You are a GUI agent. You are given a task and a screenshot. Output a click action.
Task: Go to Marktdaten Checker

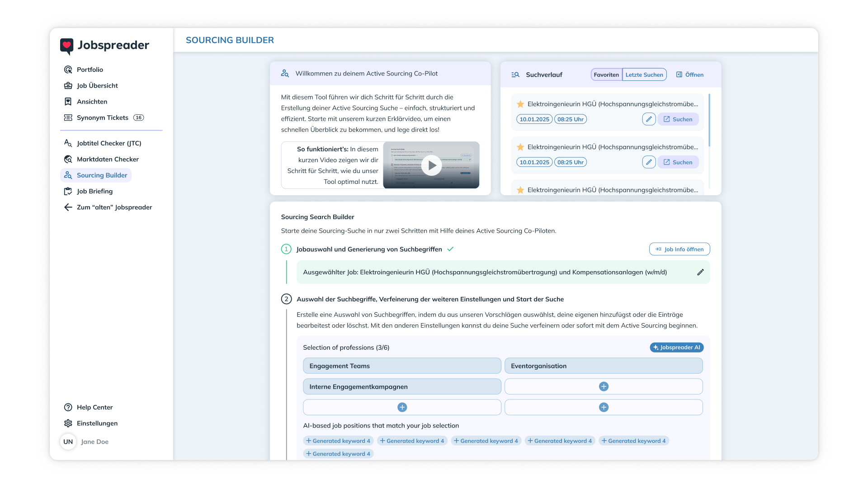tap(108, 159)
